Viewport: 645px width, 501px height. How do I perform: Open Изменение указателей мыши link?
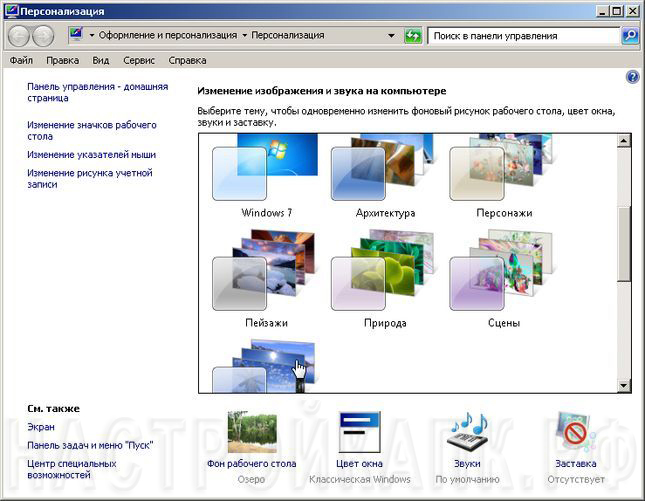click(x=91, y=155)
